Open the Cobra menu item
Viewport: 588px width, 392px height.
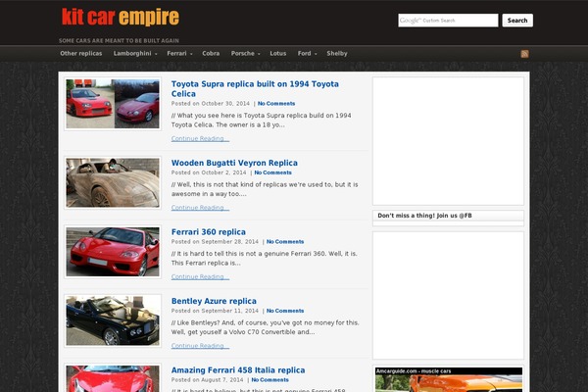pyautogui.click(x=211, y=53)
